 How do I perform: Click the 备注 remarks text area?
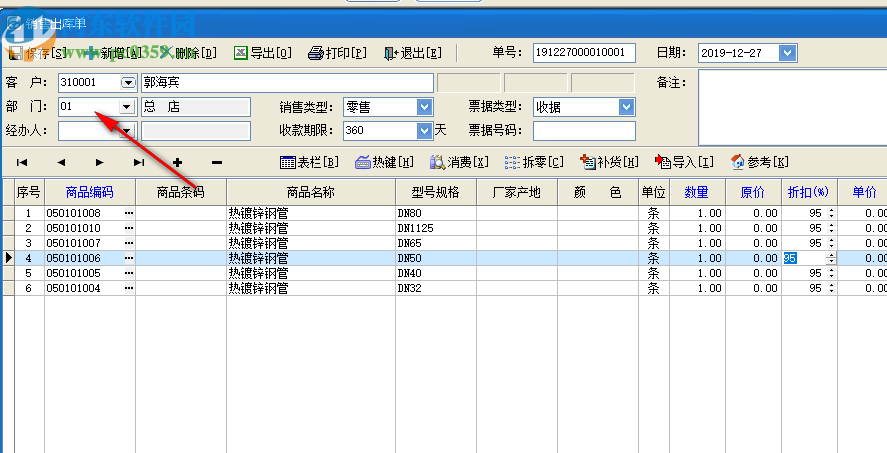(793, 107)
